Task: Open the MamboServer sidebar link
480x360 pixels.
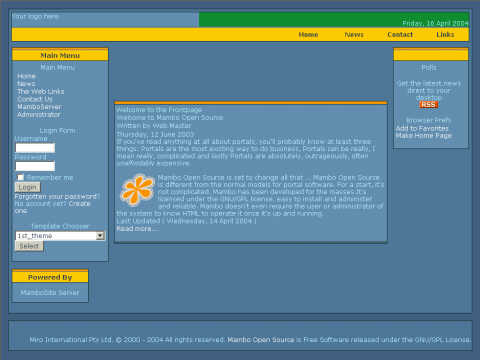Action: click(x=39, y=107)
